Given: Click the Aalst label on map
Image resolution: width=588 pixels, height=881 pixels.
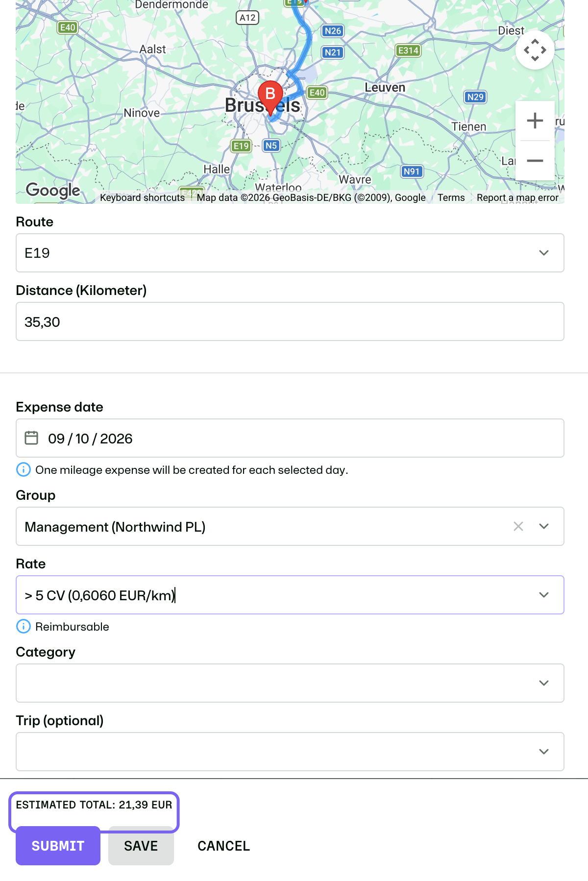Looking at the screenshot, I should click(x=153, y=49).
